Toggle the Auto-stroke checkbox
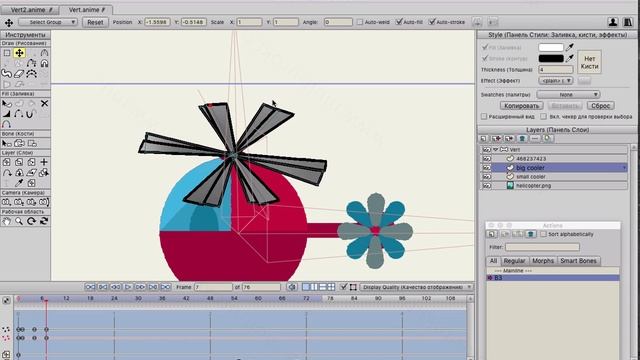640x360 pixels. coord(432,22)
